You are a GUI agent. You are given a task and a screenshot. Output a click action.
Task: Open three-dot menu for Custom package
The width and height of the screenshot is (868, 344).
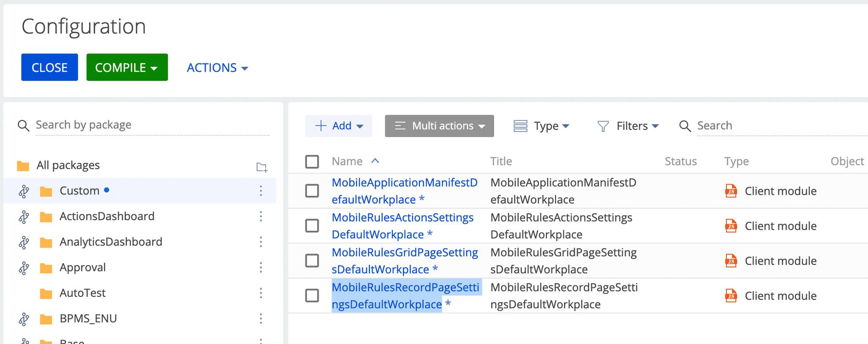[x=261, y=191]
